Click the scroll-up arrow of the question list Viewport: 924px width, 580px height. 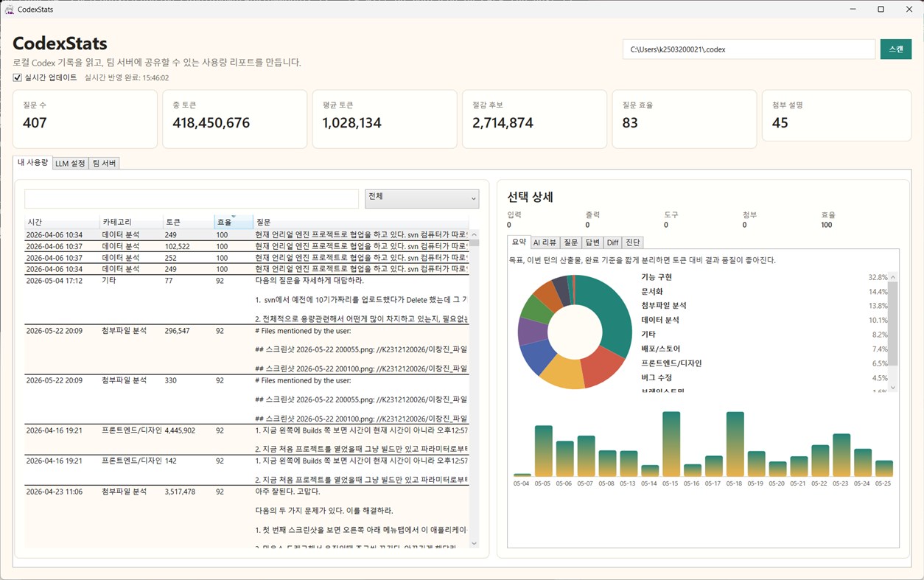pyautogui.click(x=474, y=234)
